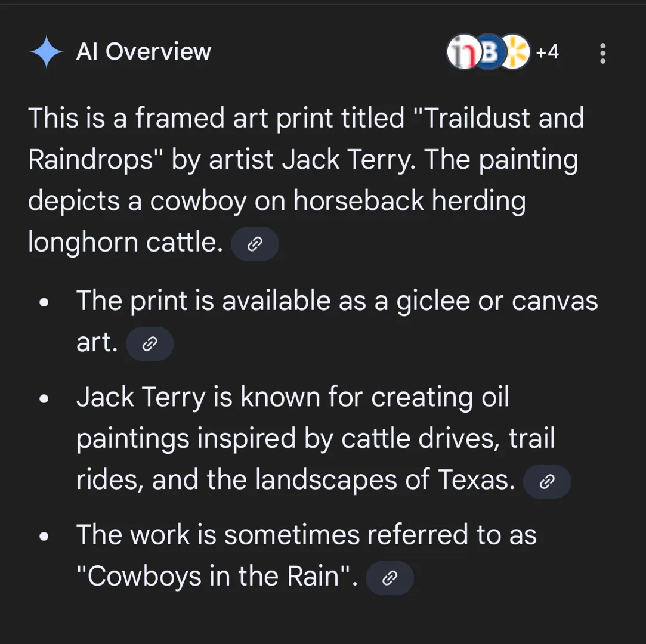This screenshot has width=646, height=644.
Task: Click the 'Cowboys in the Rain' bullet text
Action: (306, 535)
